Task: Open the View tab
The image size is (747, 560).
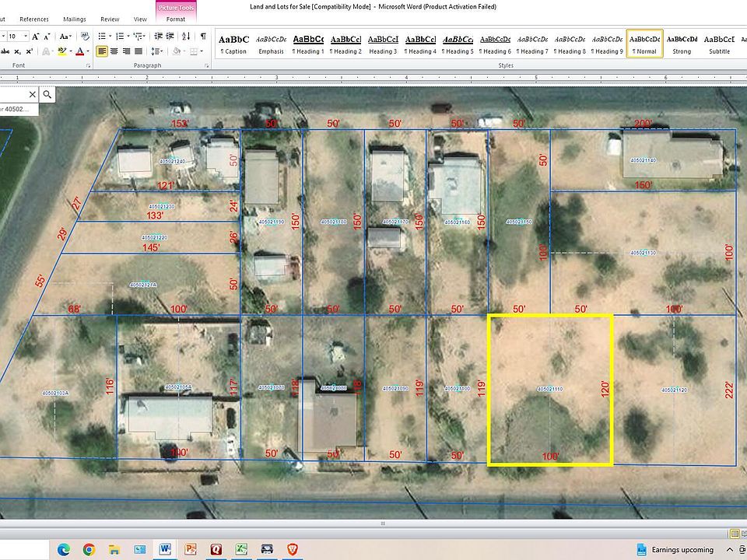Action: [x=140, y=19]
